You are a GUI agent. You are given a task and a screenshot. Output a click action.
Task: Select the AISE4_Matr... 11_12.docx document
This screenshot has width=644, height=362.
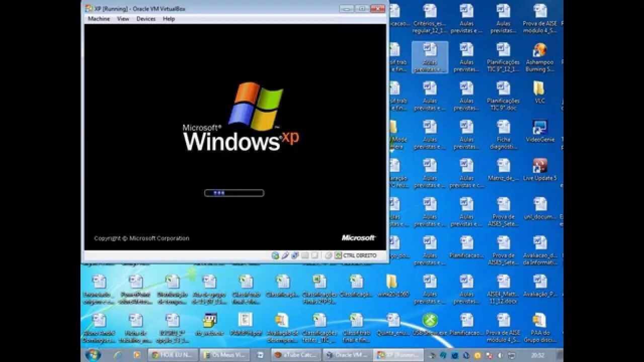(503, 290)
